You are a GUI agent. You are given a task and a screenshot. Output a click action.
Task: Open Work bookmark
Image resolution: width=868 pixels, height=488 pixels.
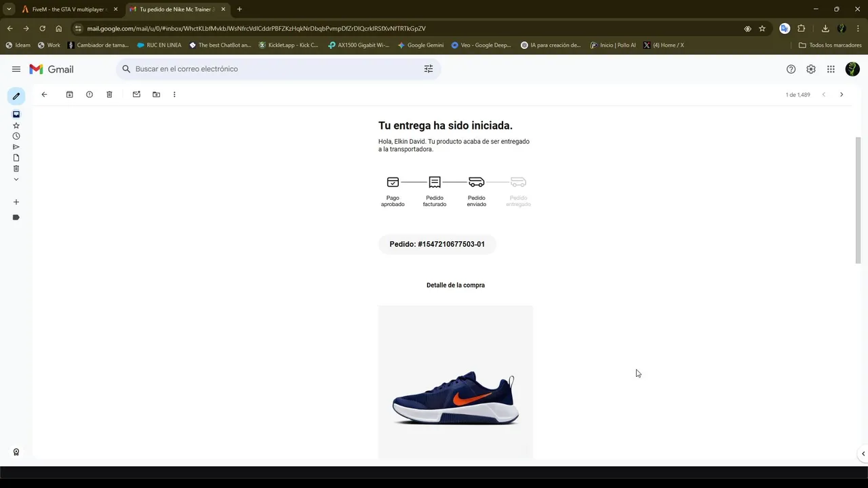49,45
